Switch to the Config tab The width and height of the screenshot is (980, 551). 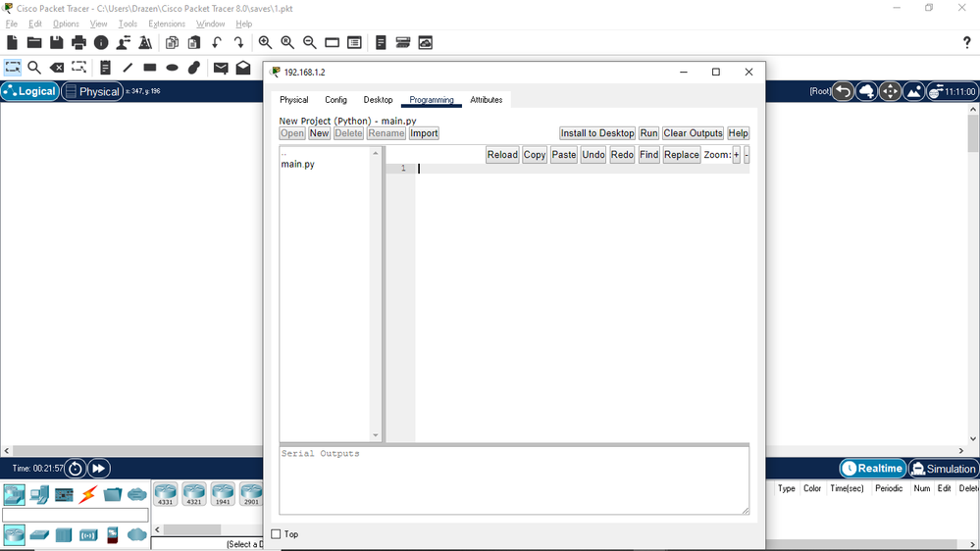point(335,100)
